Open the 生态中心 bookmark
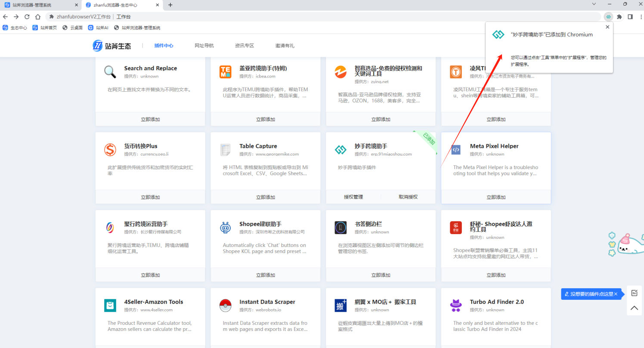644x348 pixels. click(15, 28)
